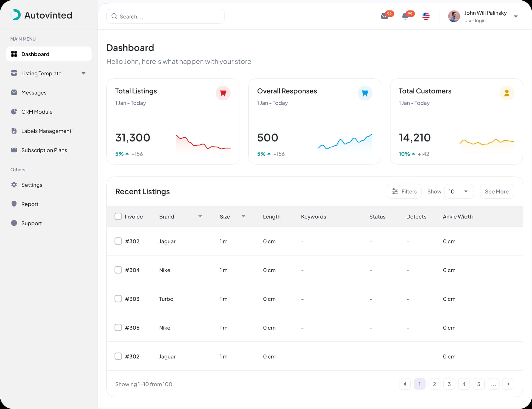Viewport: 532px width, 409px height.
Task: Open the Brand column filter arrow
Action: point(200,216)
